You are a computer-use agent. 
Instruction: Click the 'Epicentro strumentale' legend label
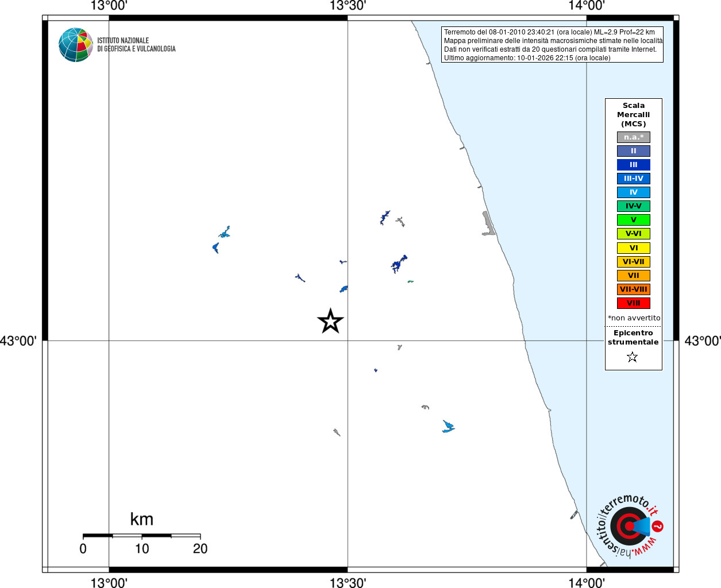633,338
